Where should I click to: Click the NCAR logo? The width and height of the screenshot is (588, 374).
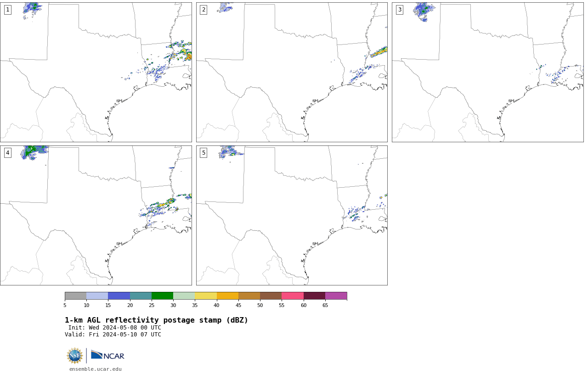click(x=107, y=355)
